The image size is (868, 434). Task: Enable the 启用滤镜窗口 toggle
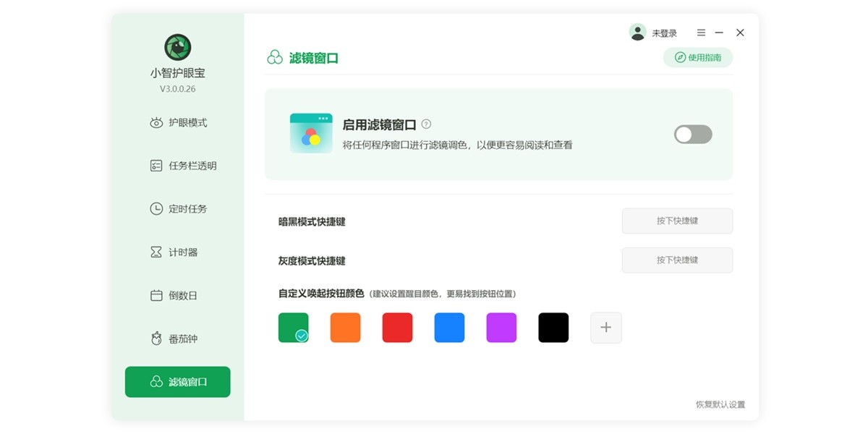pos(692,134)
